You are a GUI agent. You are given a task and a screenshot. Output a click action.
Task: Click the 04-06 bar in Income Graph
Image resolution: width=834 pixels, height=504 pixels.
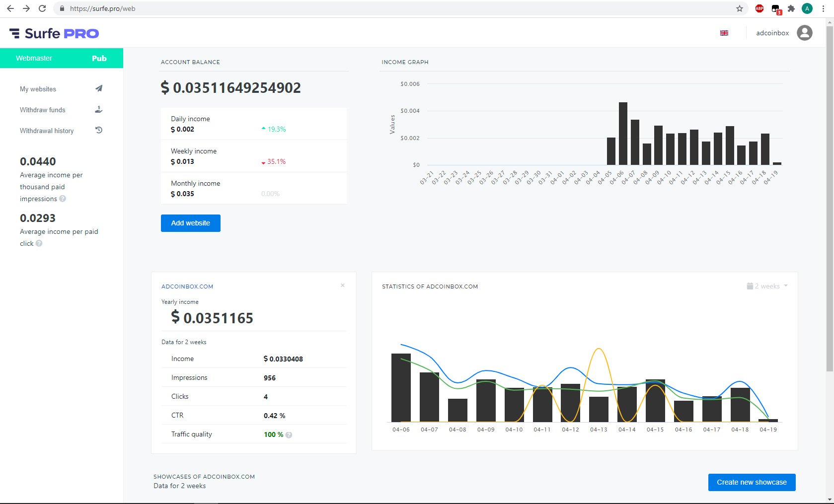[623, 134]
